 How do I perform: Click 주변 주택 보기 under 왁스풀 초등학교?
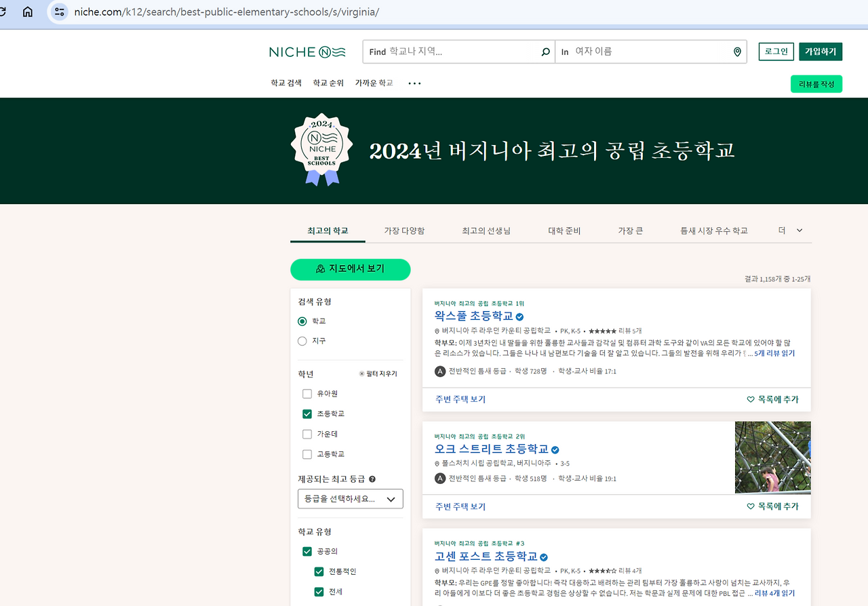460,400
